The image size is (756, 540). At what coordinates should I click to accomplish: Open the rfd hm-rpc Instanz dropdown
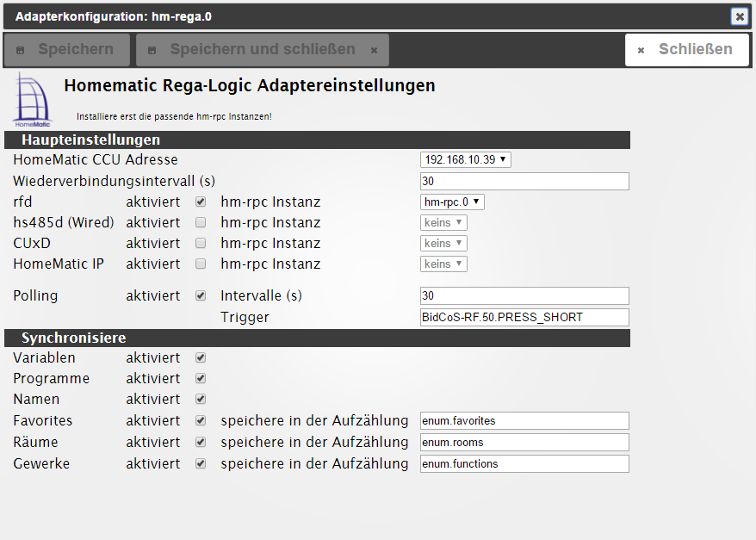[452, 202]
